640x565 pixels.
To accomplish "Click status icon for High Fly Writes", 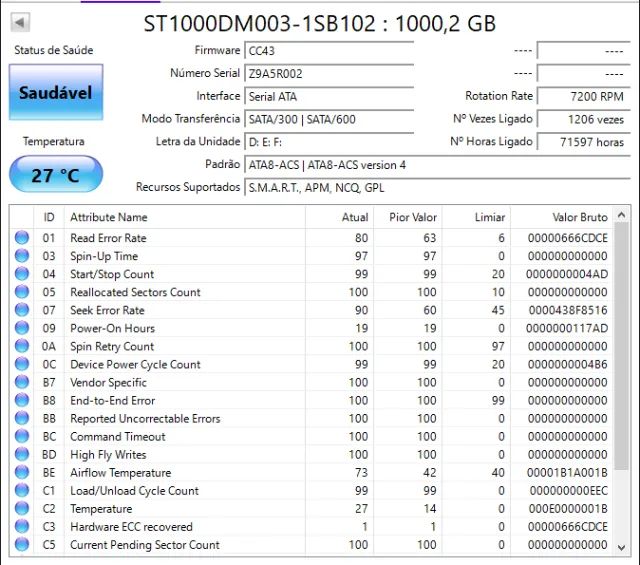I will (x=22, y=454).
